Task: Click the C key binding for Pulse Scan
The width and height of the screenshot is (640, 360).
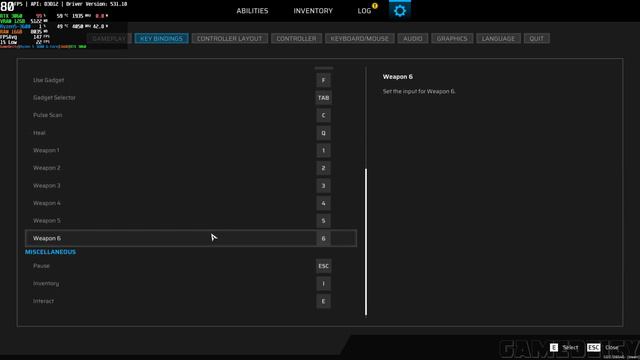Action: [323, 116]
